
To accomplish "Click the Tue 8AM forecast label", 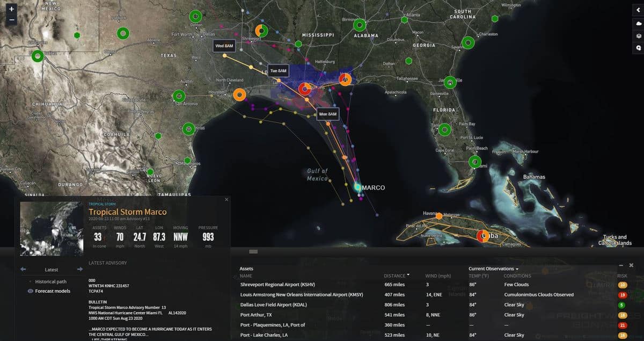I will tap(278, 71).
